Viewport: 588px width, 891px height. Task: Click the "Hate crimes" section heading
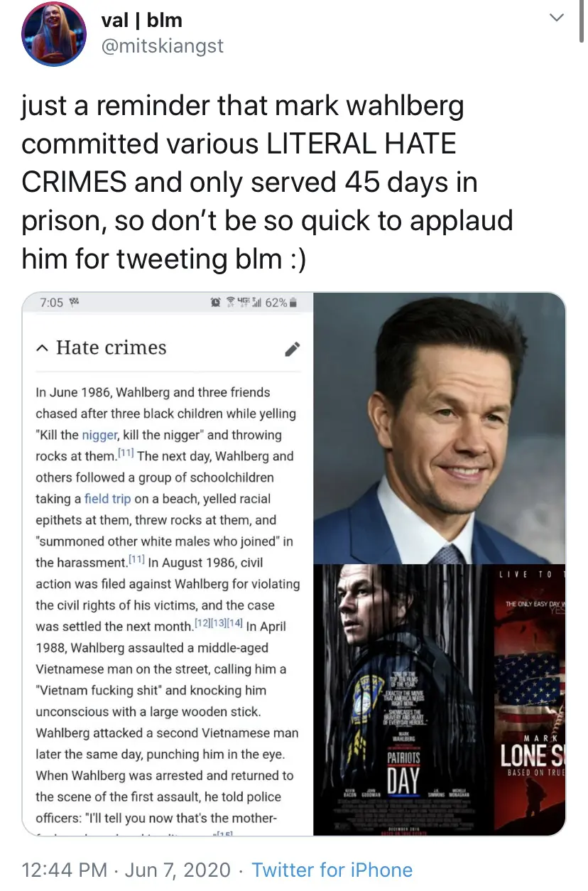[x=111, y=348]
